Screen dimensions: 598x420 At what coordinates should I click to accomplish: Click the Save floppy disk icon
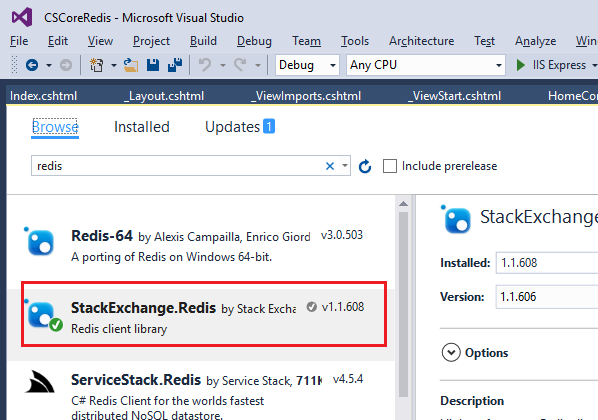(153, 65)
